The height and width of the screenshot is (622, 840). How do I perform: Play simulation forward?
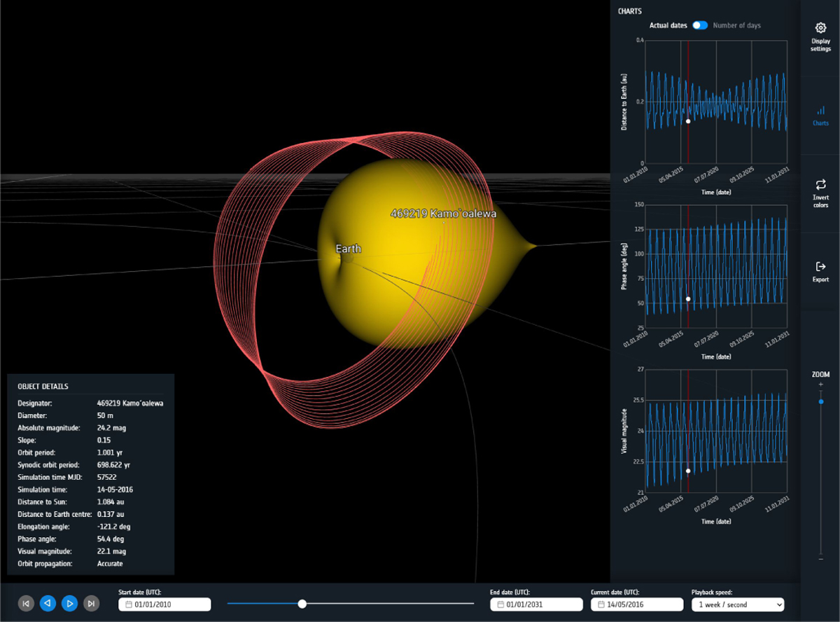coord(69,603)
